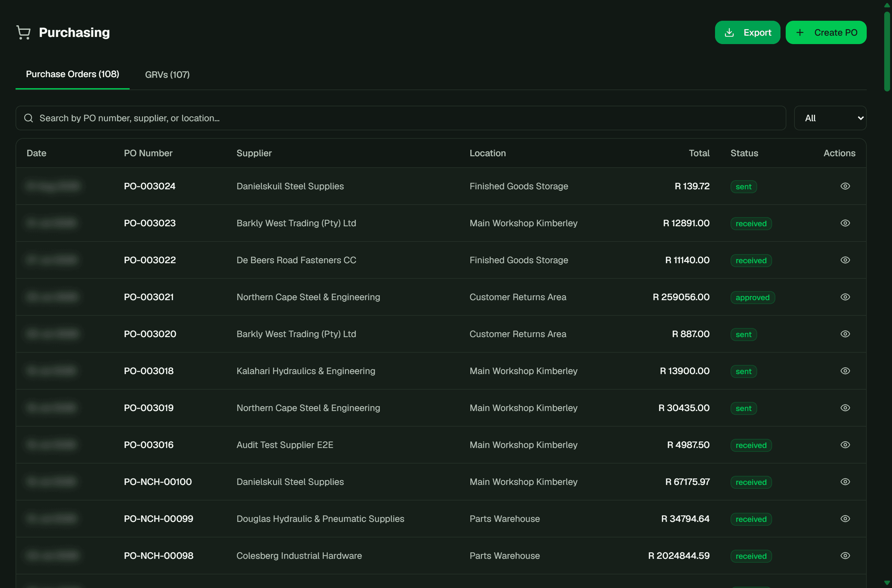Click the Location column header
This screenshot has width=892, height=588.
coord(487,153)
